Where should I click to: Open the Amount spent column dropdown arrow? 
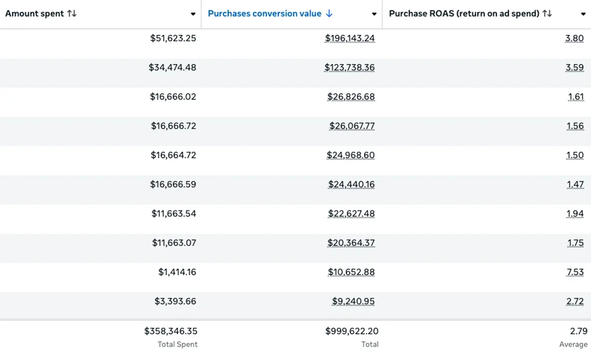193,14
